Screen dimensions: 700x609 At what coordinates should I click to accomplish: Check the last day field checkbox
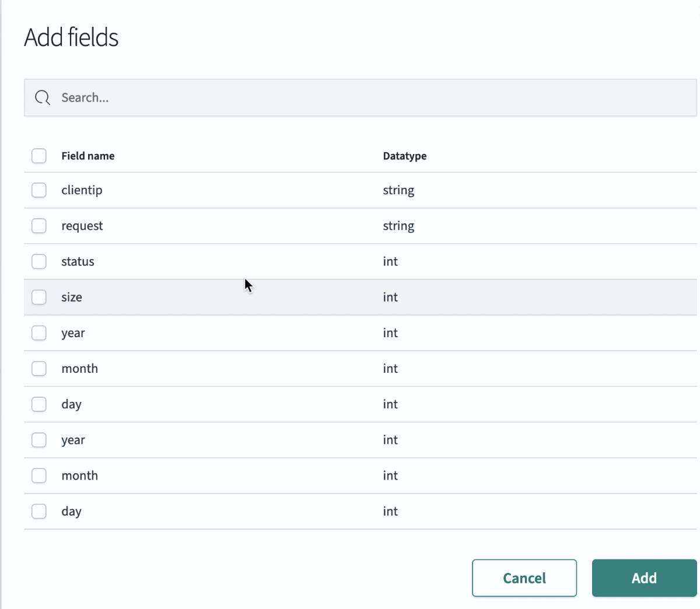(39, 511)
